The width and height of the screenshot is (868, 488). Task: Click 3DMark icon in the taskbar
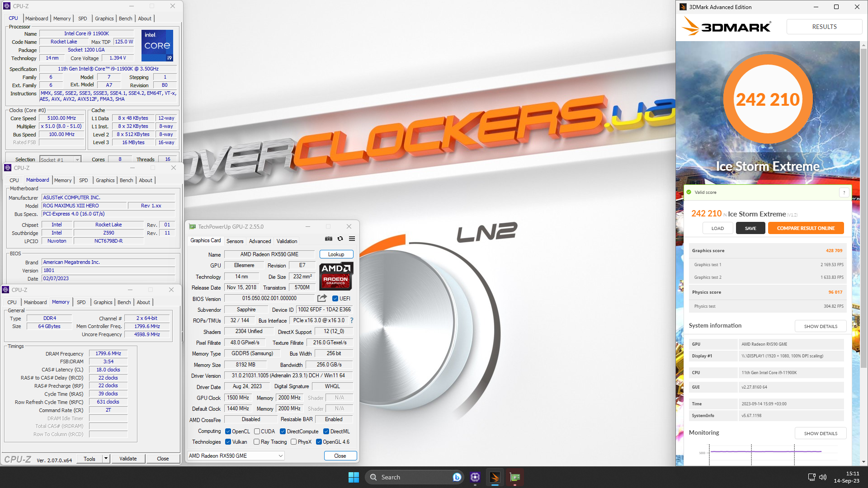point(495,477)
